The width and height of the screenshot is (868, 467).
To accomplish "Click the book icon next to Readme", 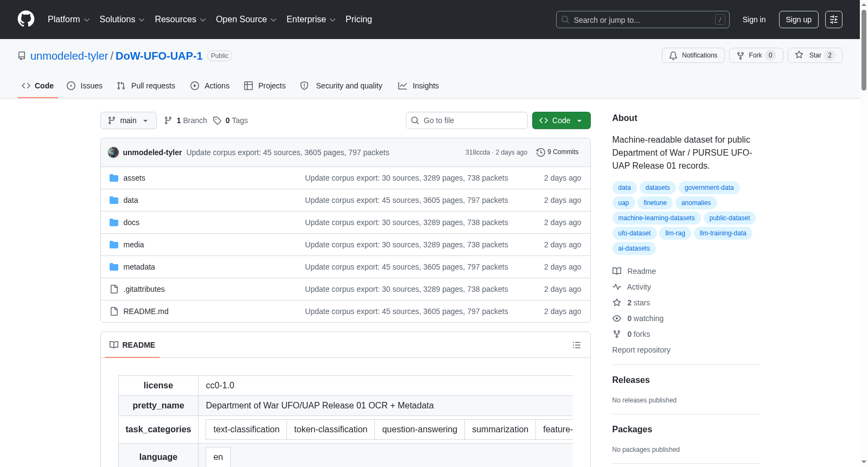I will pos(617,271).
